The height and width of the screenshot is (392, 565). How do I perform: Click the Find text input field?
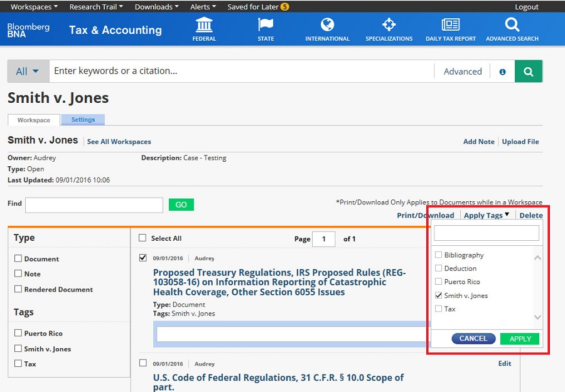tap(94, 204)
